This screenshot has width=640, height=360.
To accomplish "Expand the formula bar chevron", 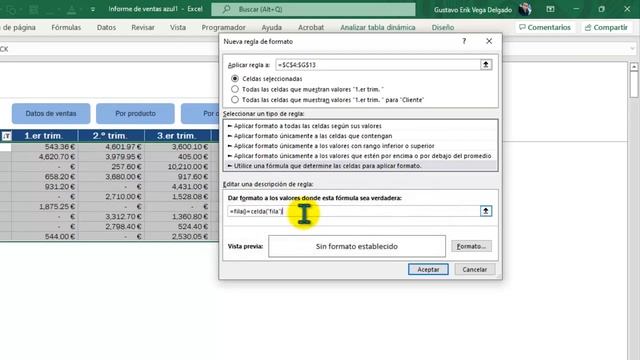I will [633, 49].
